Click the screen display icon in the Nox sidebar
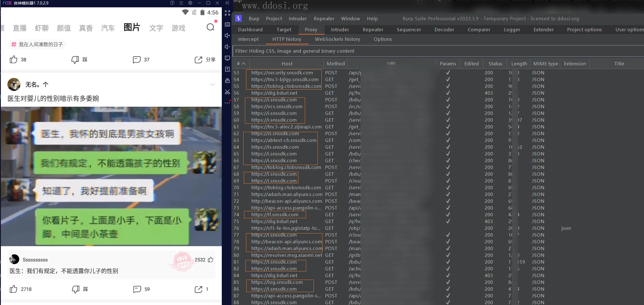 [x=227, y=58]
